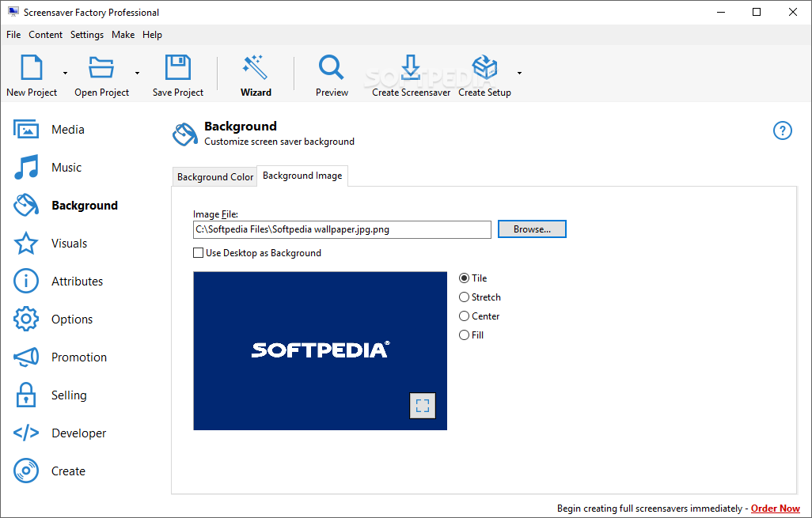Open the Settings menu
The width and height of the screenshot is (812, 518).
tap(87, 35)
